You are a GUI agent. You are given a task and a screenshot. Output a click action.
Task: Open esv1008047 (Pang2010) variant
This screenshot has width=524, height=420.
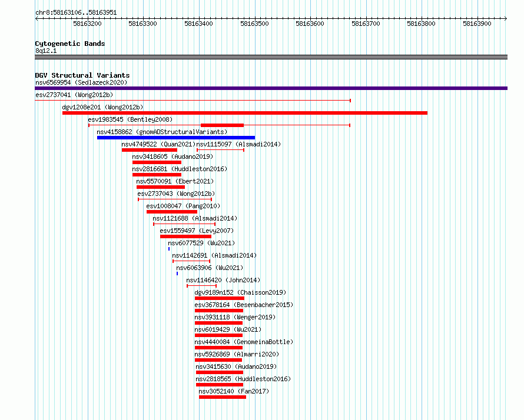183,206
